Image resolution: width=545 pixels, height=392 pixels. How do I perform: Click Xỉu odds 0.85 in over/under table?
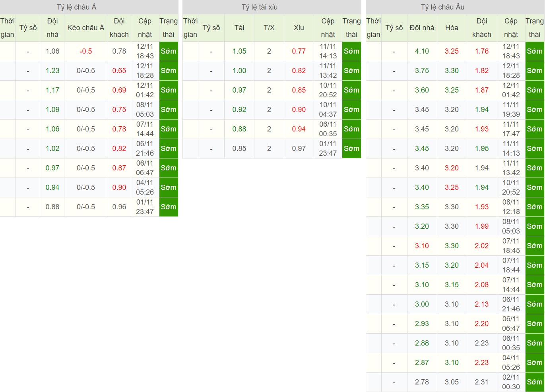pyautogui.click(x=299, y=90)
